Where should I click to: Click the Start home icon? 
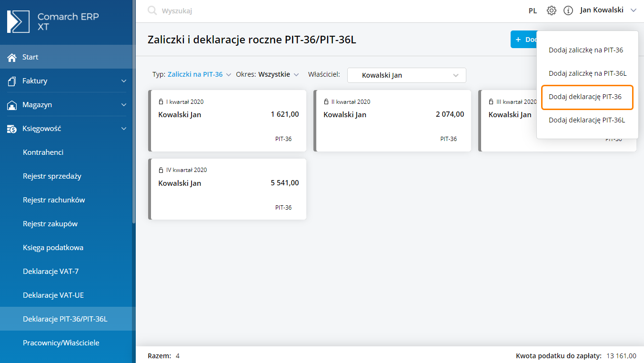(x=12, y=57)
